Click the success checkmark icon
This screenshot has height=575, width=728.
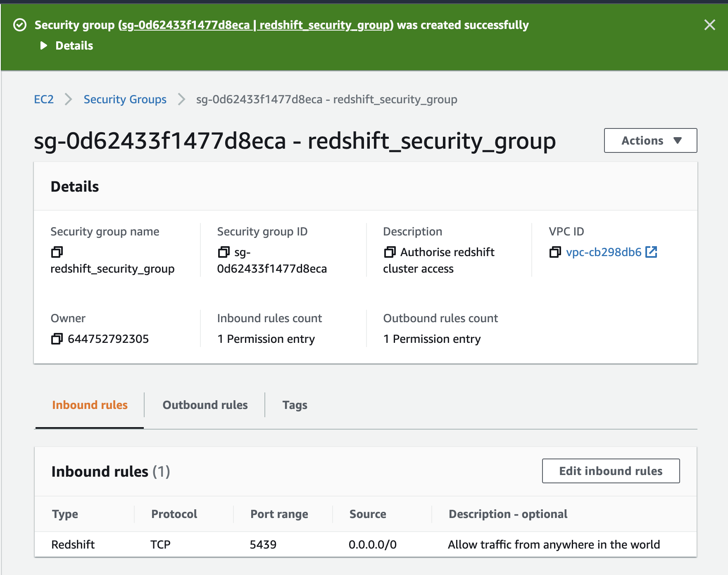point(19,25)
